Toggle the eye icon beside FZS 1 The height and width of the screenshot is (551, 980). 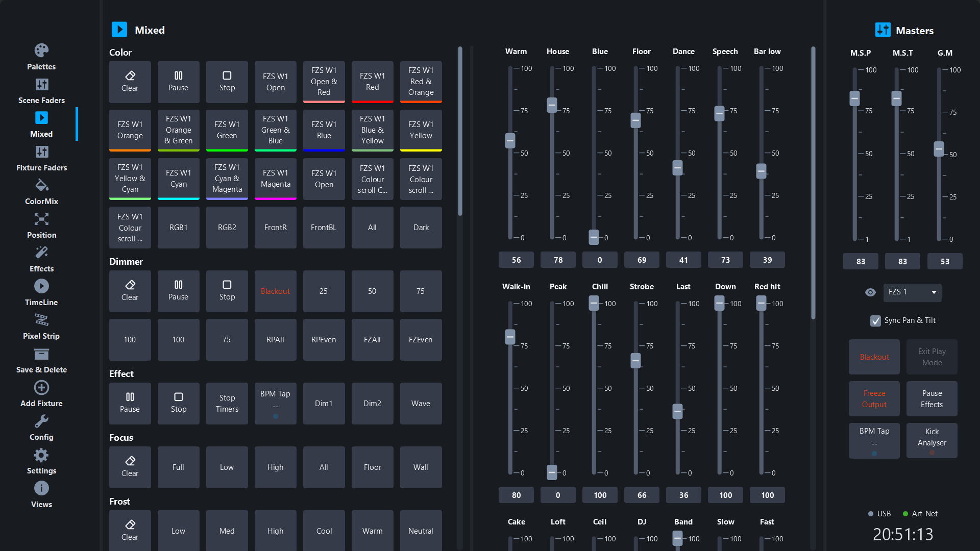coord(870,292)
